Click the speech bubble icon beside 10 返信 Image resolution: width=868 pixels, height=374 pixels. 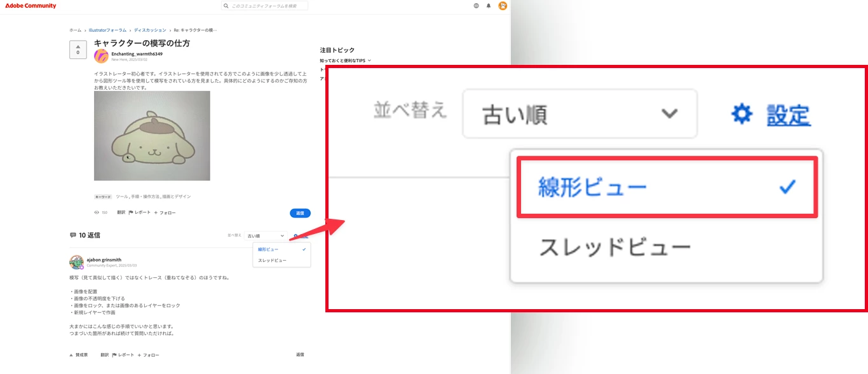[x=73, y=235]
